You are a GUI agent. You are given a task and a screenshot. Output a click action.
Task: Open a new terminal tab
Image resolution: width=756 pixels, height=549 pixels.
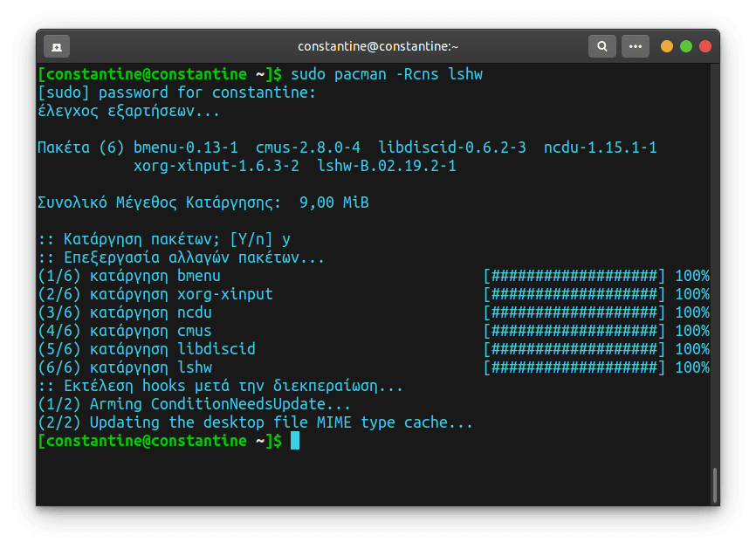point(57,45)
